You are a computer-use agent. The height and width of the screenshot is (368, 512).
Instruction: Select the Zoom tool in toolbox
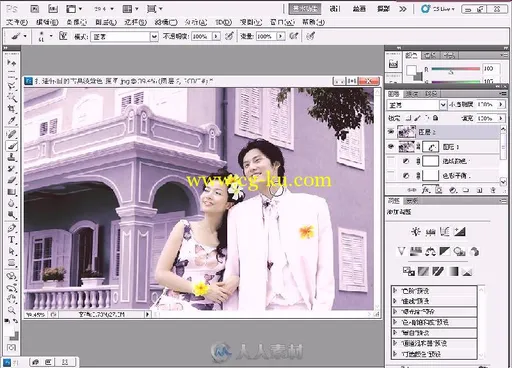point(12,310)
